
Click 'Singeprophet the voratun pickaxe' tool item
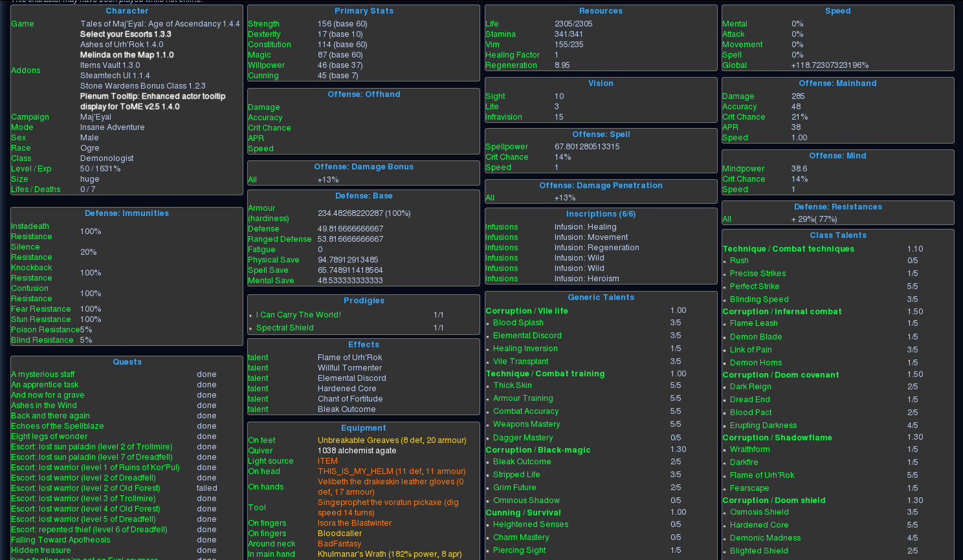388,508
